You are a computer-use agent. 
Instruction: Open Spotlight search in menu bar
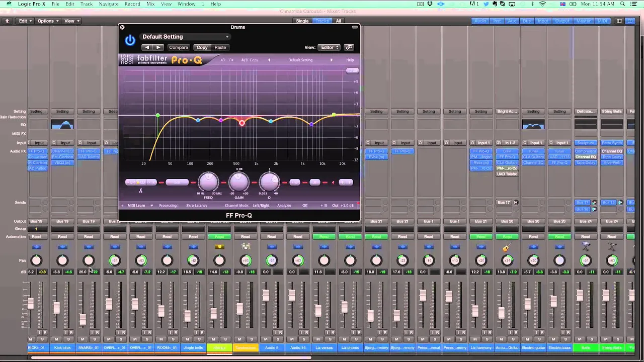[623, 4]
